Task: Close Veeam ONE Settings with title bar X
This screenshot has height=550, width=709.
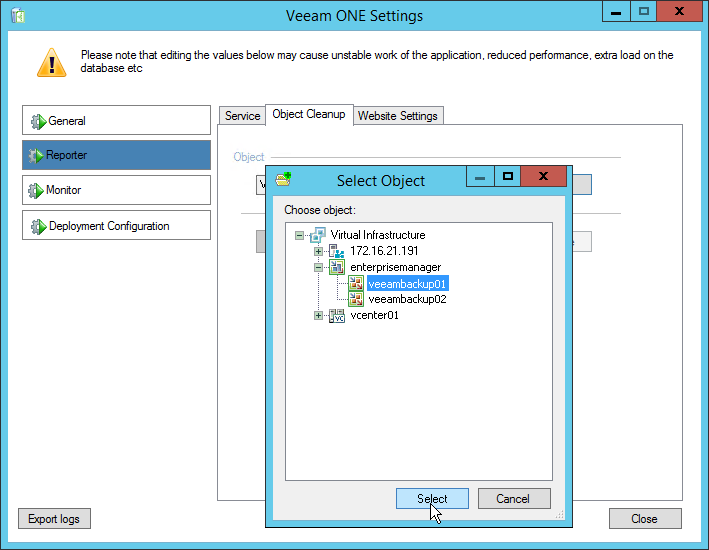Action: click(679, 12)
